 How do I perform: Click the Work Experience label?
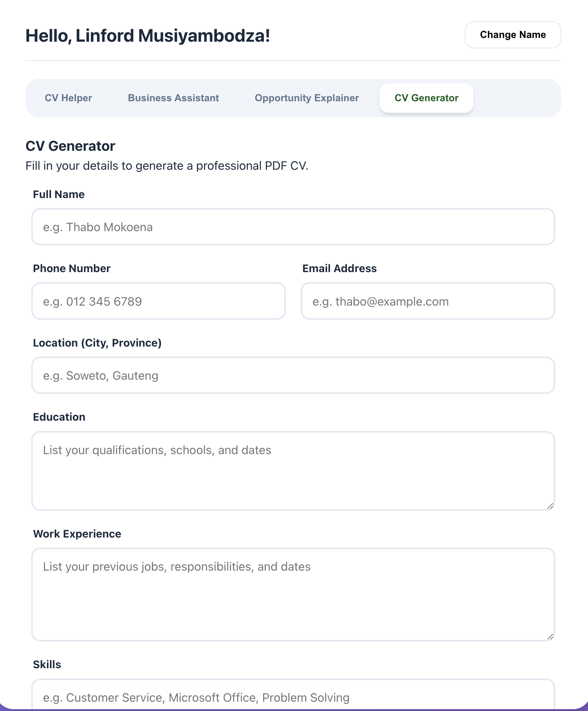click(x=77, y=534)
